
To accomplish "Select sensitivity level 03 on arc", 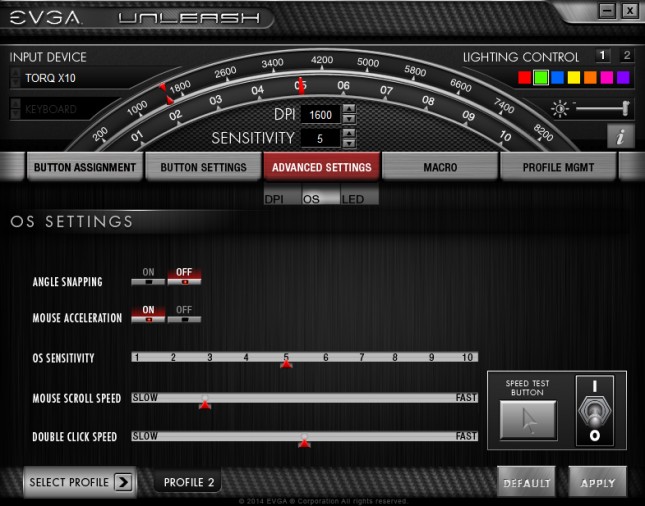I will pos(215,100).
